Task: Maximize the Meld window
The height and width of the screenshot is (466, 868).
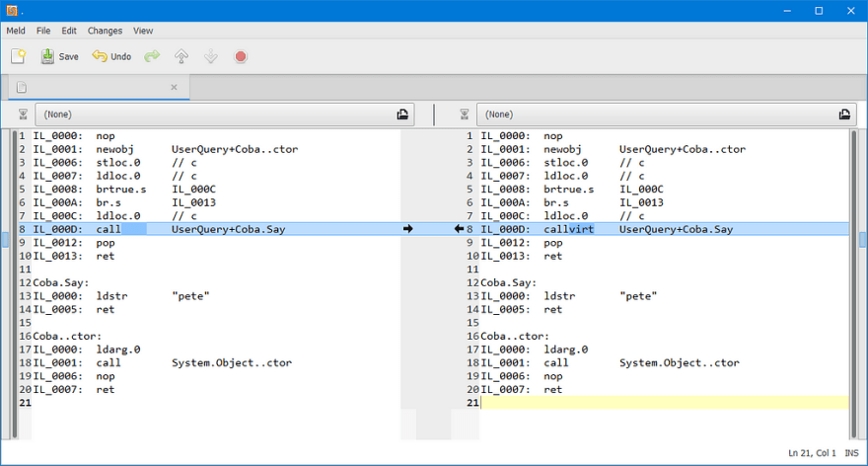Action: click(x=819, y=11)
